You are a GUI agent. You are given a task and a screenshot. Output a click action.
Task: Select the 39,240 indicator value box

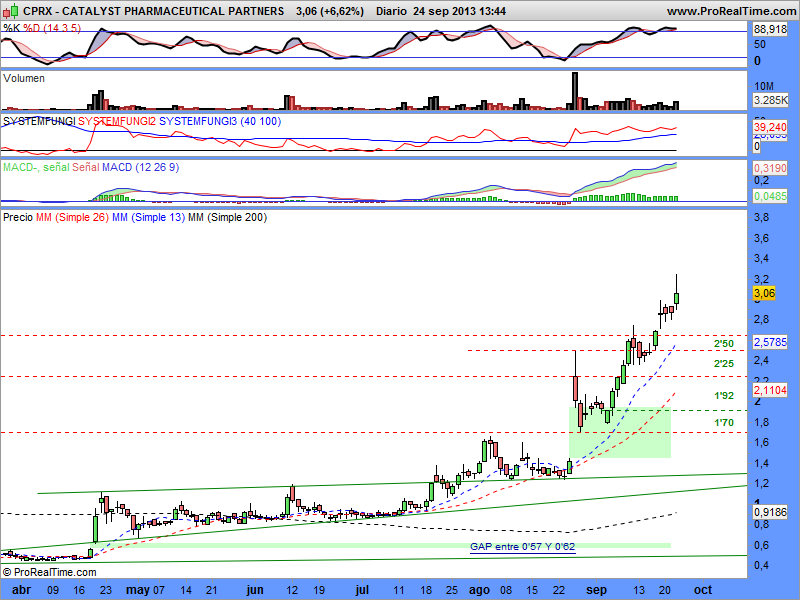[x=770, y=127]
